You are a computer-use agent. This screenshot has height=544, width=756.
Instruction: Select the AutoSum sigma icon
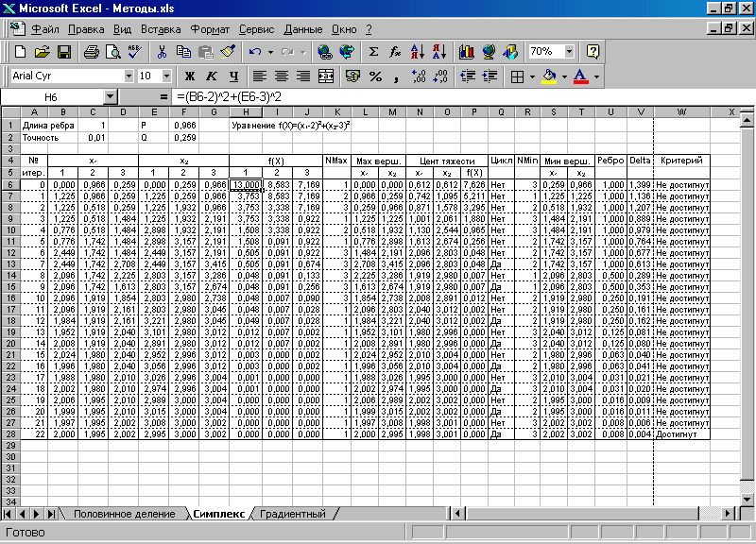point(373,52)
